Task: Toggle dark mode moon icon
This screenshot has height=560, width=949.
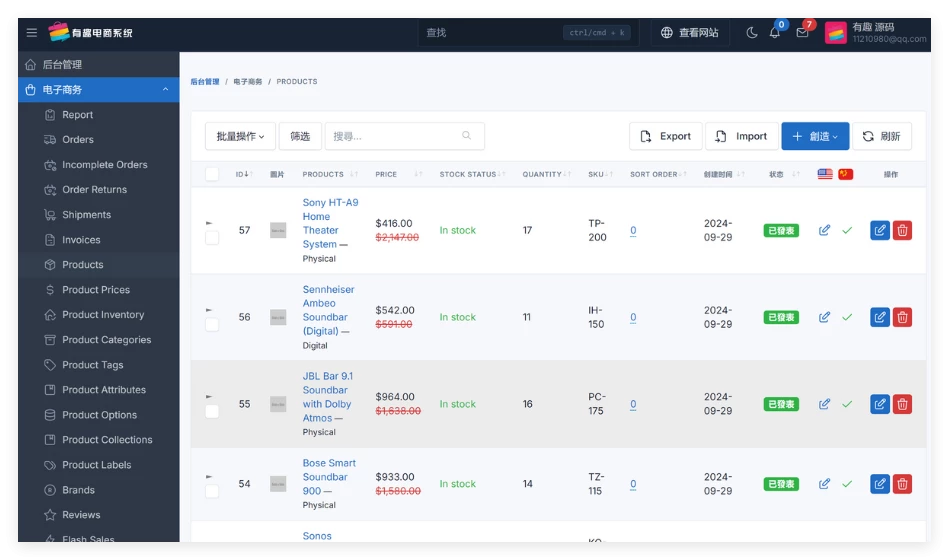Action: (x=752, y=33)
